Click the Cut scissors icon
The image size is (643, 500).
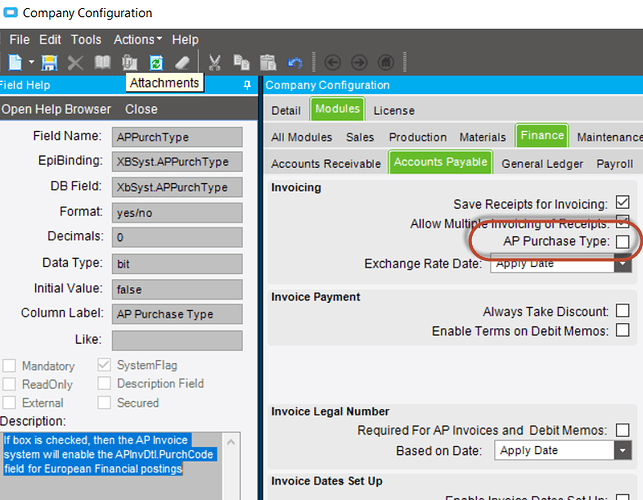214,63
